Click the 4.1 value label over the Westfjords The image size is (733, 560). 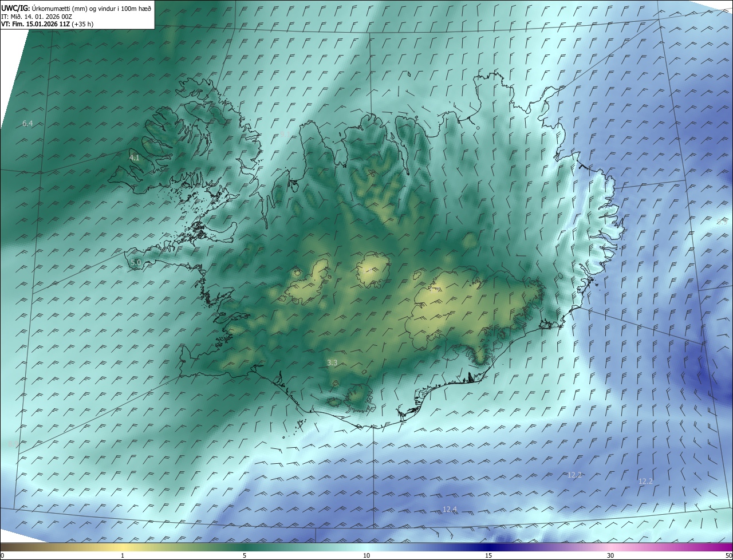(135, 157)
